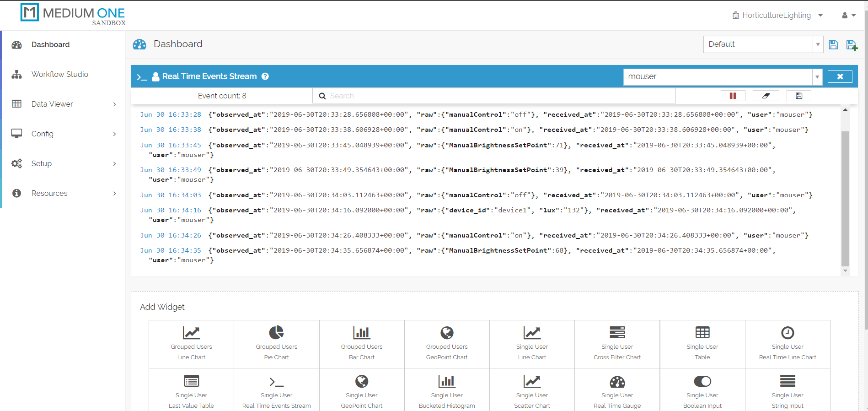The height and width of the screenshot is (411, 868).
Task: Open the mouser user dropdown
Action: 817,77
